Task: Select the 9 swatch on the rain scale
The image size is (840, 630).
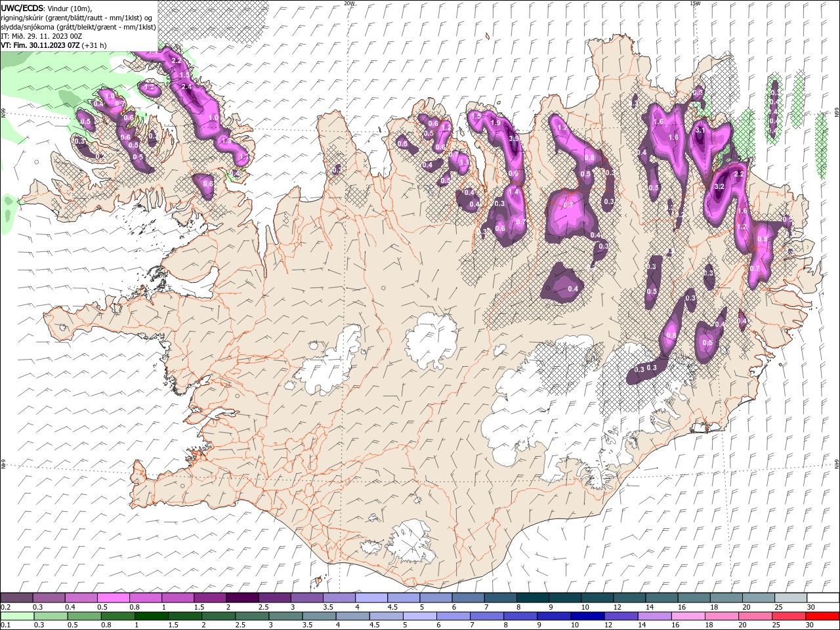Action: coord(553,616)
